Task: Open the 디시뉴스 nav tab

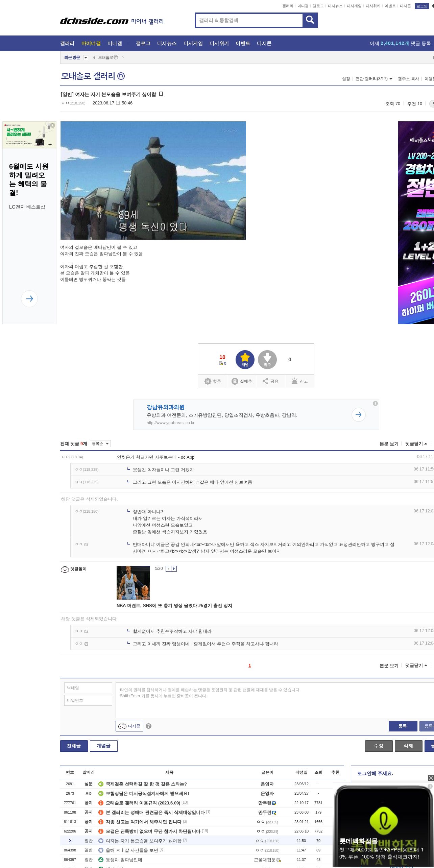Action: pos(167,43)
